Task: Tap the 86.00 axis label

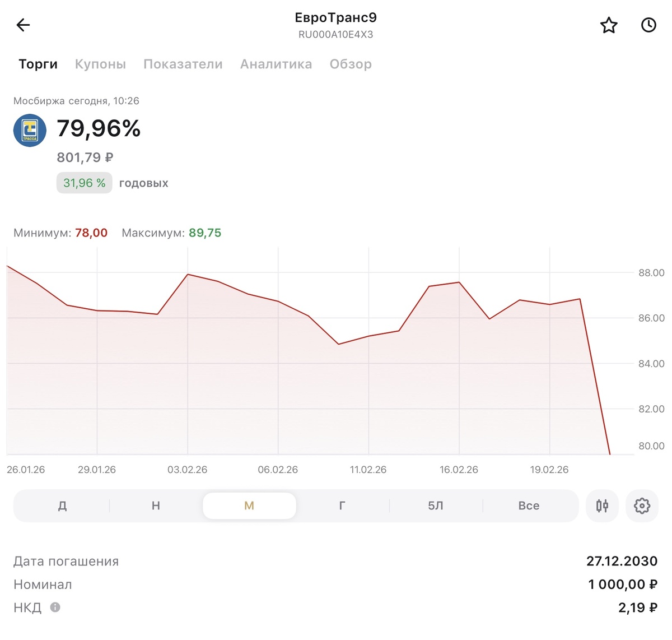Action: click(651, 318)
